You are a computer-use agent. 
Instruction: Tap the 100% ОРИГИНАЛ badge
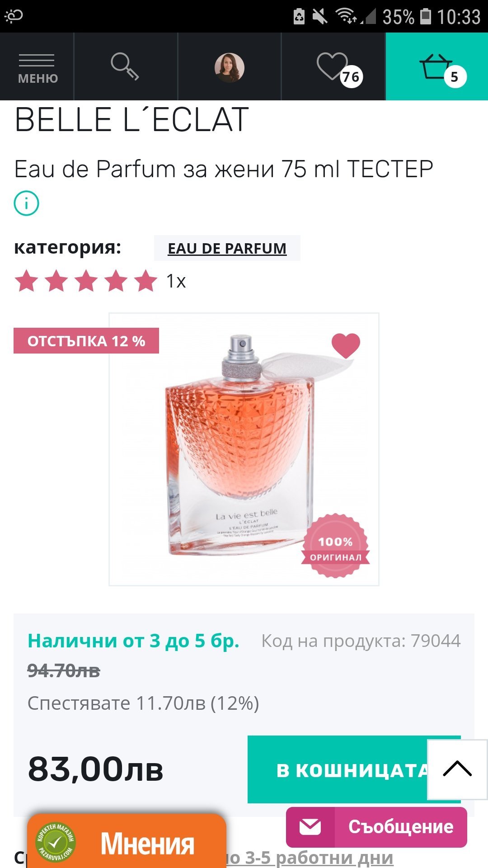(x=335, y=546)
